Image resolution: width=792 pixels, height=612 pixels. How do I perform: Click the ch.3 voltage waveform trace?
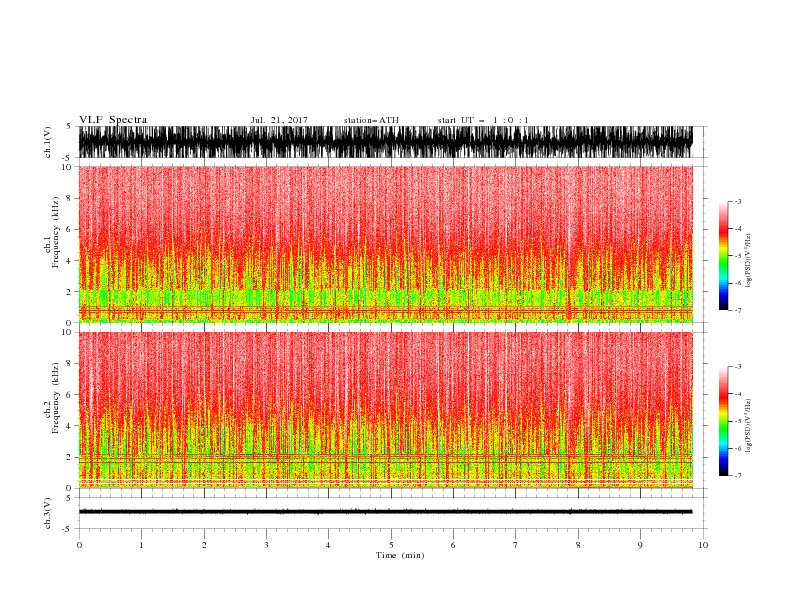(x=385, y=512)
